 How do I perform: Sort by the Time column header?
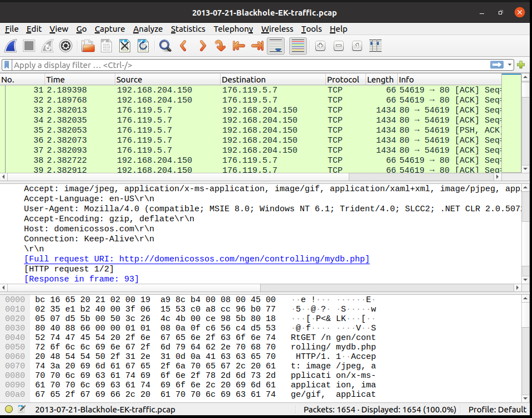80,80
